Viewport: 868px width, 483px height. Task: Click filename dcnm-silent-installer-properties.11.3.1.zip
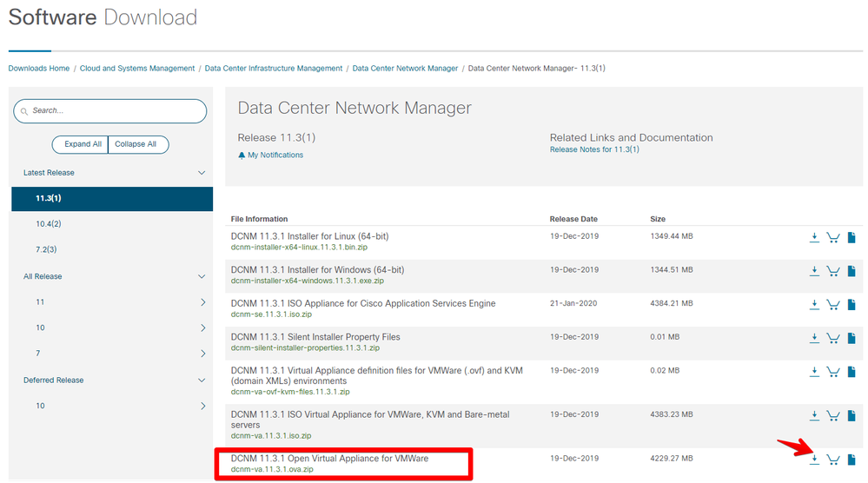305,348
